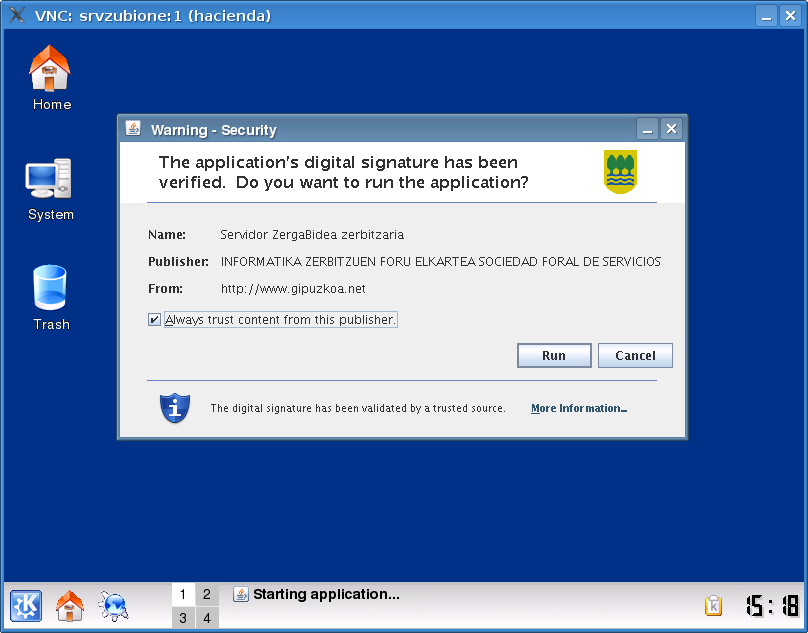
Task: Click the Gipuzkoa coat of arms logo
Action: (620, 172)
